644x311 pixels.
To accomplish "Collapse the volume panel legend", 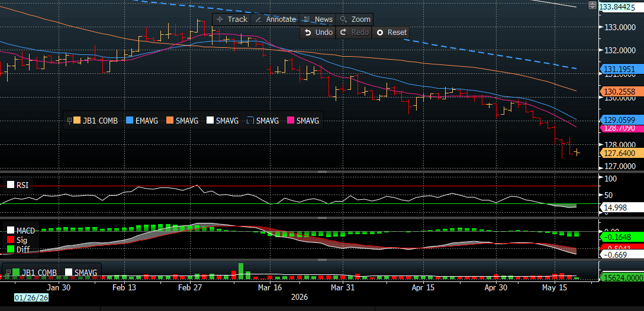I will point(8,272).
